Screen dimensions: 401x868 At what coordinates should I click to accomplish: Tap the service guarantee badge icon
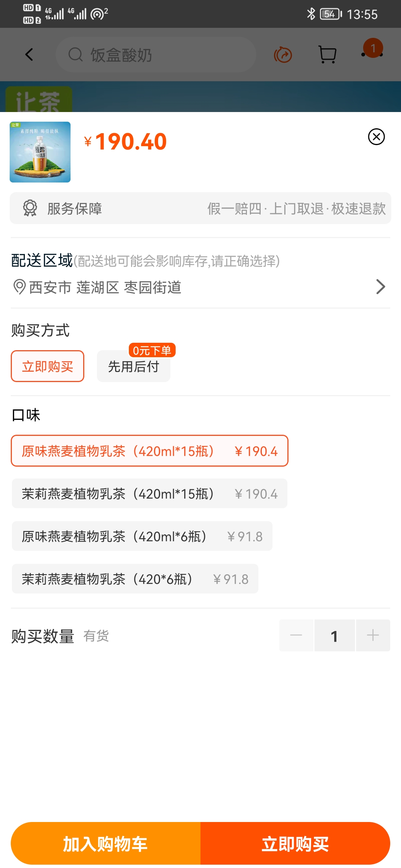30,208
